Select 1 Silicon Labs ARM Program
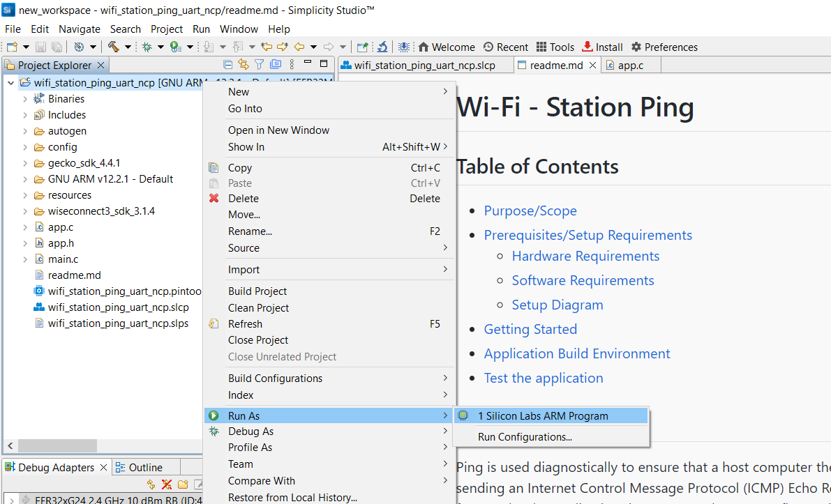This screenshot has width=831, height=504. 542,416
